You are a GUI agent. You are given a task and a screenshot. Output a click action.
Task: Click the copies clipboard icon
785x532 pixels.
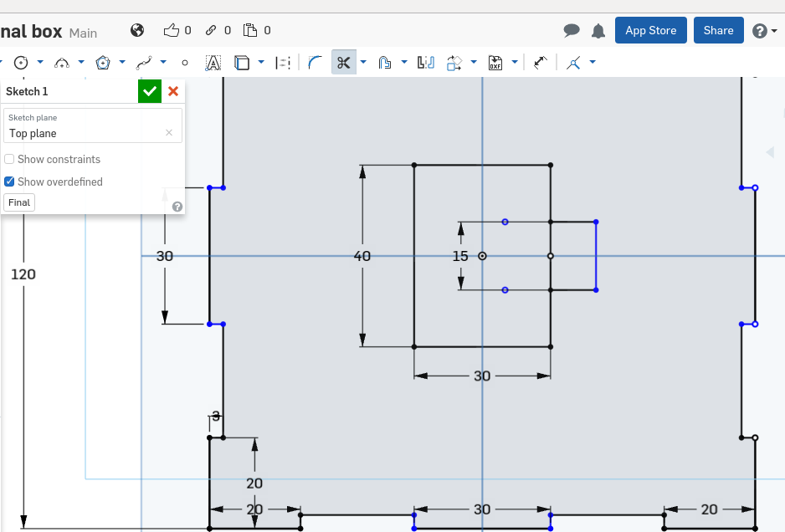pos(250,30)
